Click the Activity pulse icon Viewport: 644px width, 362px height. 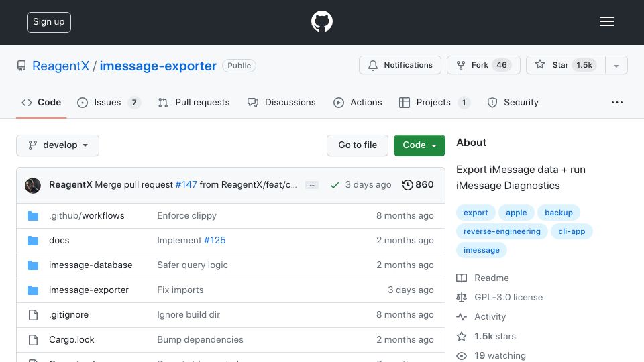coord(462,317)
